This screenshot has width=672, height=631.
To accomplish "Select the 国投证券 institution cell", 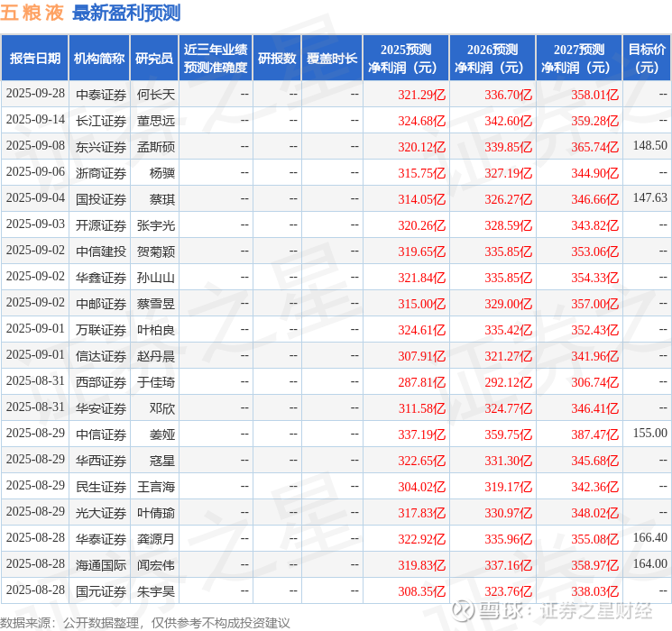I will click(101, 199).
